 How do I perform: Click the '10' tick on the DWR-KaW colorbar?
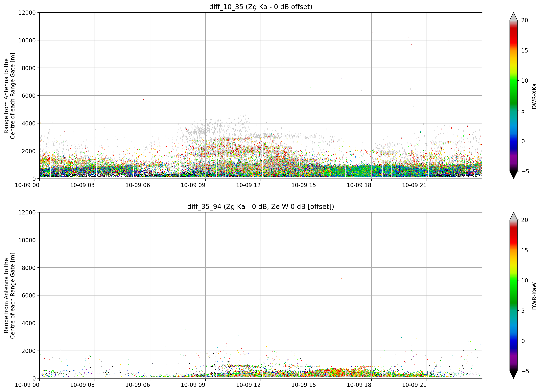pos(525,280)
